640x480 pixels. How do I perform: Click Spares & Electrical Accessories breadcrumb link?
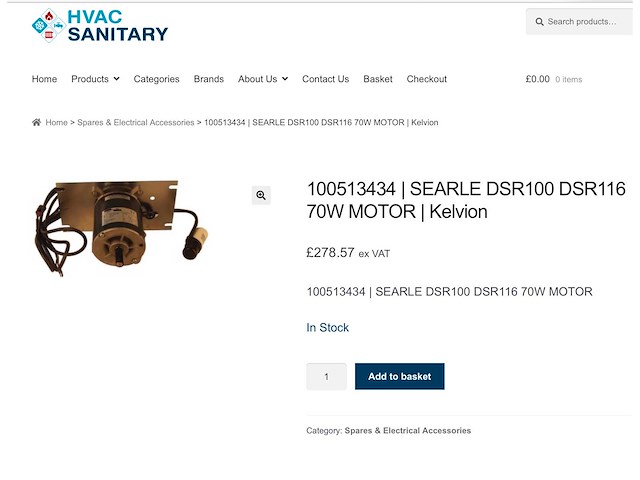click(x=136, y=123)
